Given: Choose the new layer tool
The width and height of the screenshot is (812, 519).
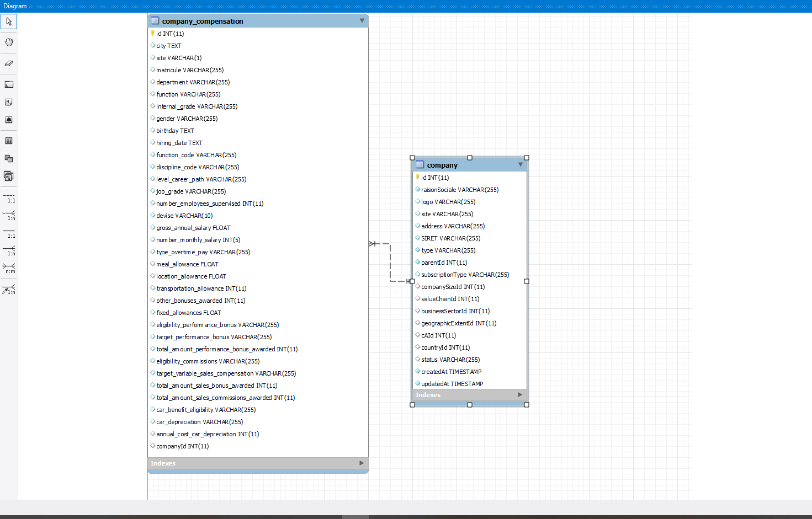Looking at the screenshot, I should point(9,84).
